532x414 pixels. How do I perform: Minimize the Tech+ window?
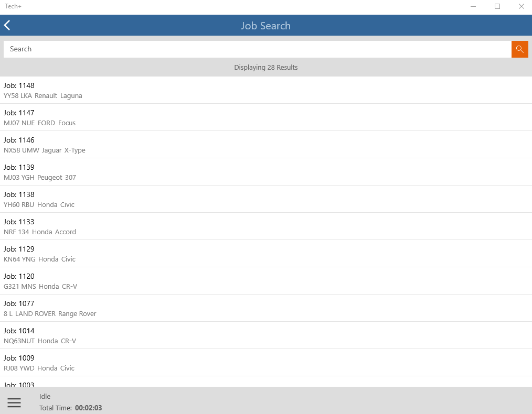(x=473, y=7)
